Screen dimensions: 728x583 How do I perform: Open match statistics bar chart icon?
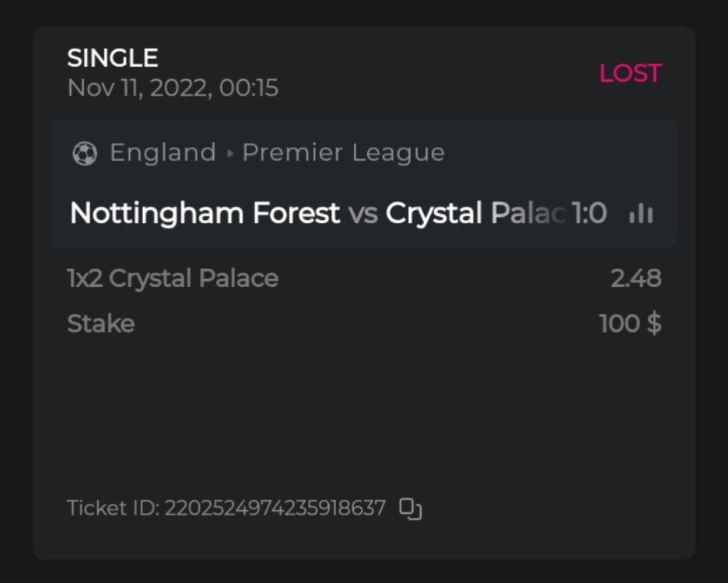coord(641,214)
